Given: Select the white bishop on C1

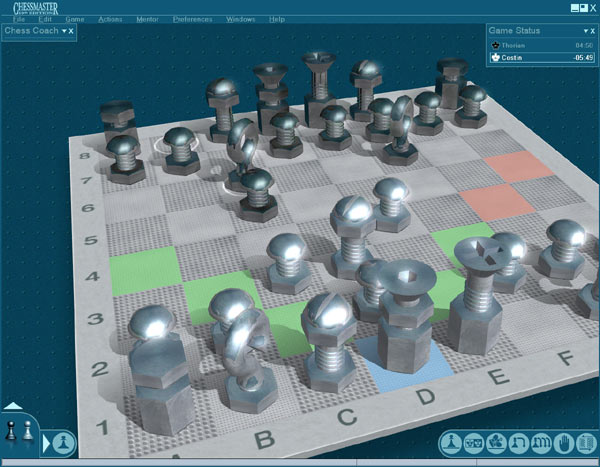Looking at the screenshot, I should click(x=330, y=345).
